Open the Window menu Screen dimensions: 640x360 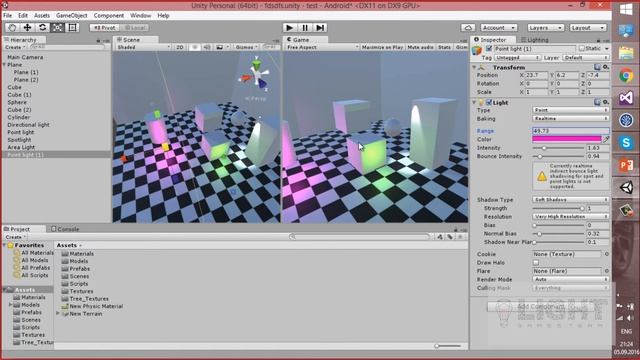(140, 16)
